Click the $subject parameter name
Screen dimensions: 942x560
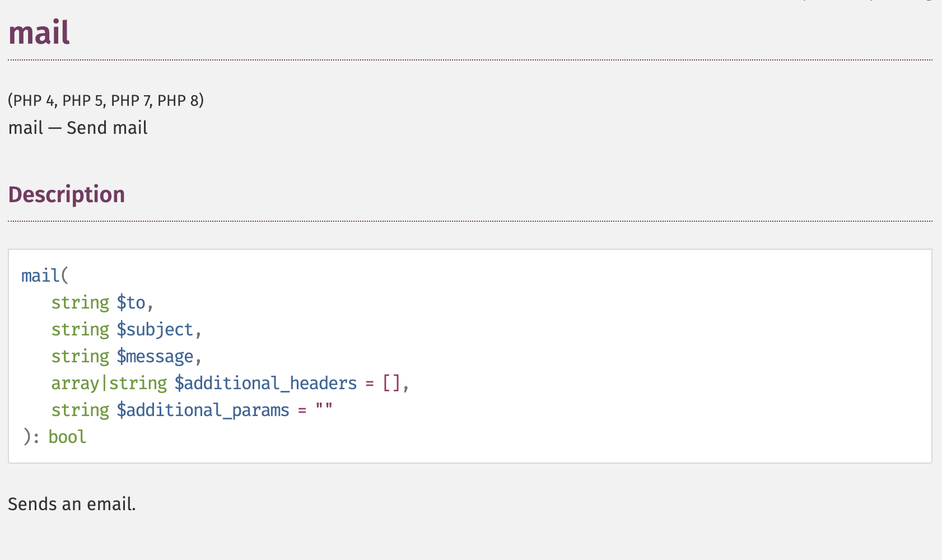155,329
